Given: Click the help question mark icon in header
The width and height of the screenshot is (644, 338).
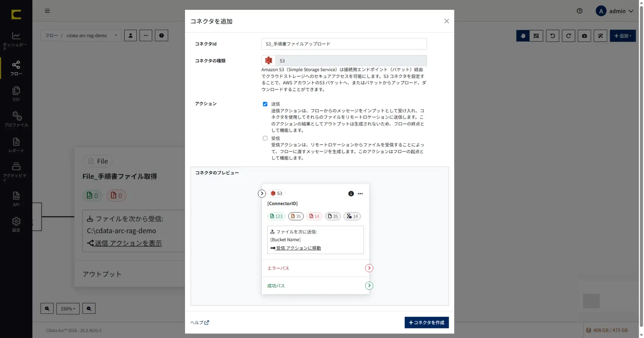Looking at the screenshot, I should 579,11.
